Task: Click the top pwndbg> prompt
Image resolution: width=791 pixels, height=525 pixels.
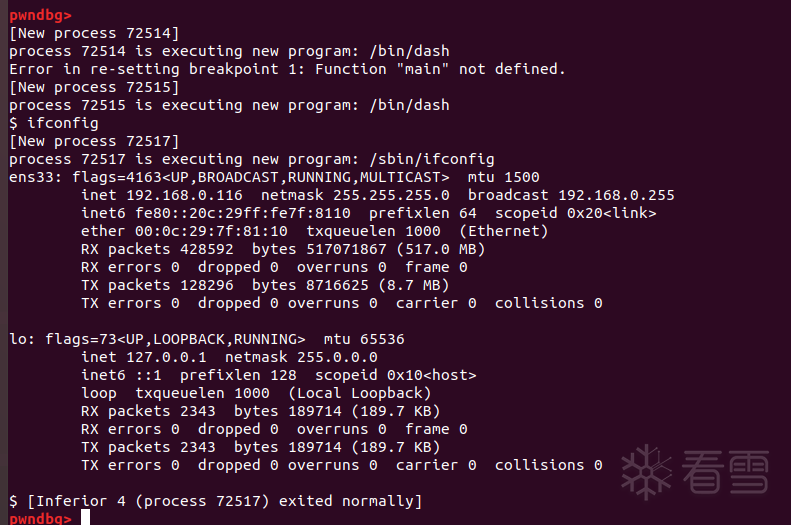Action: [40, 15]
